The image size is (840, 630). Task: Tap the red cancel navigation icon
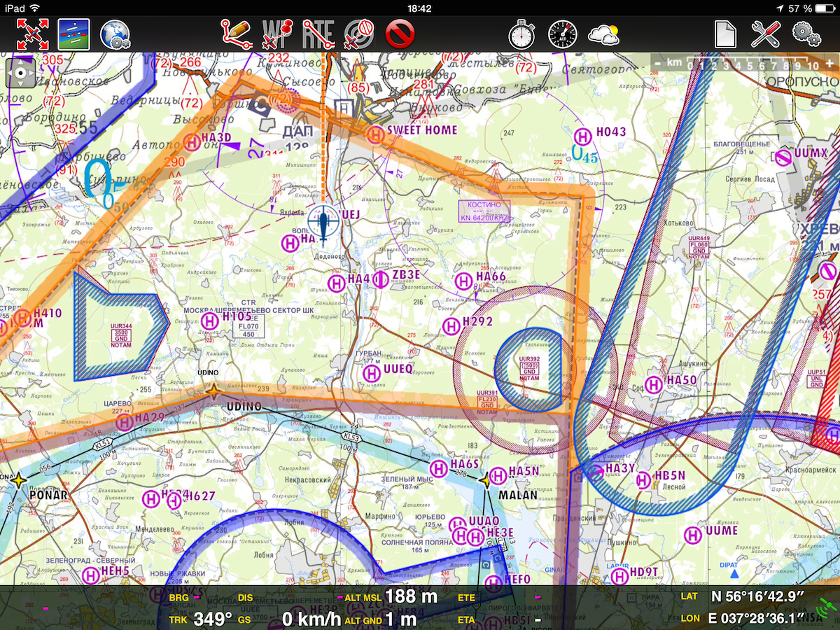(x=400, y=34)
